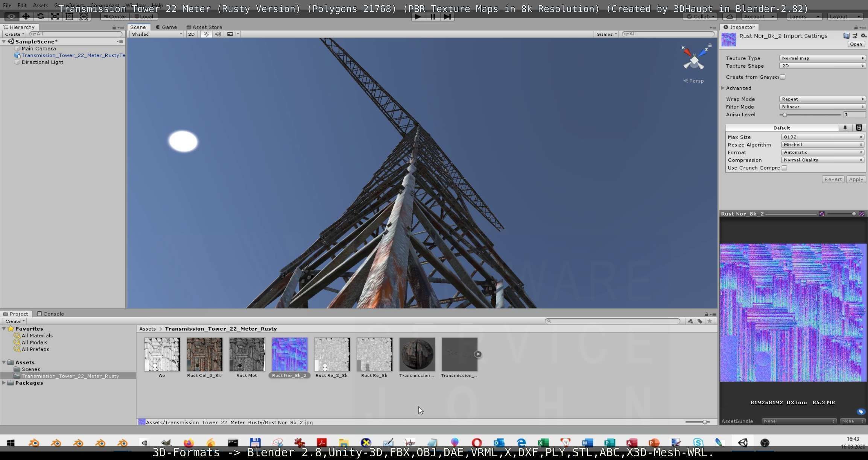The width and height of the screenshot is (868, 460).
Task: Toggle scene gizmo rotation lock
Action: (710, 45)
